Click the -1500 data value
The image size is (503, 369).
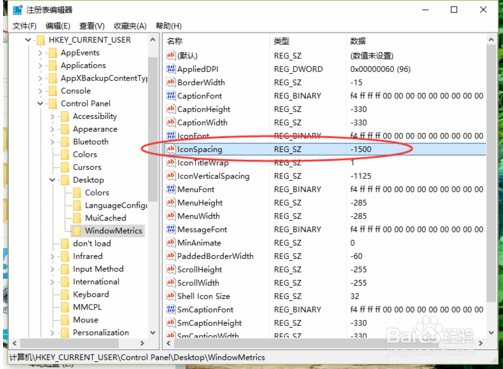click(361, 149)
